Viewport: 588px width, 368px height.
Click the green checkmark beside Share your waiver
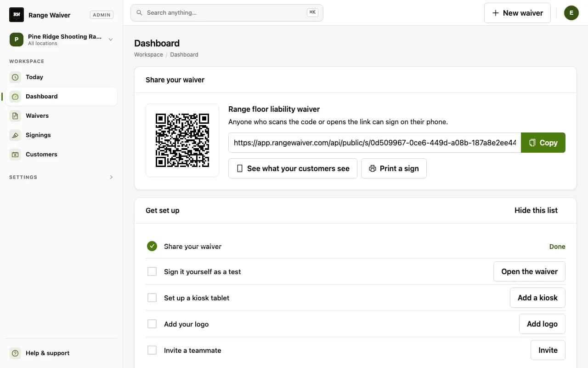[152, 246]
